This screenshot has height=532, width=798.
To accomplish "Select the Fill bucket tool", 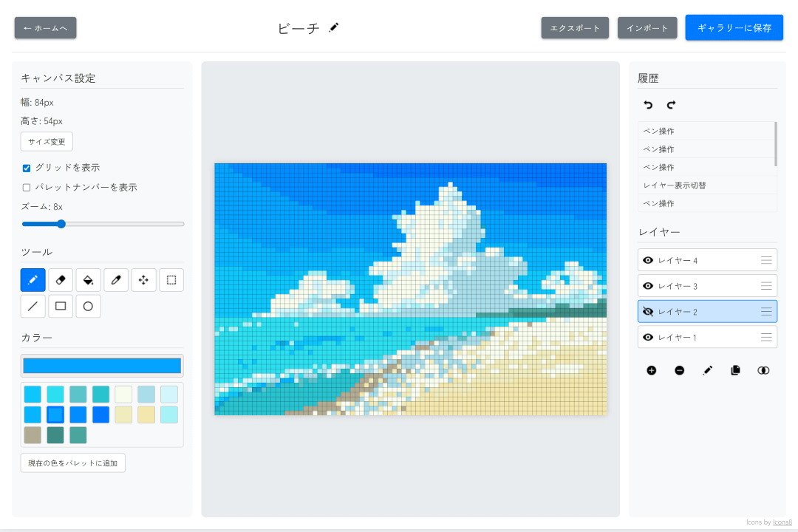I will (x=88, y=280).
